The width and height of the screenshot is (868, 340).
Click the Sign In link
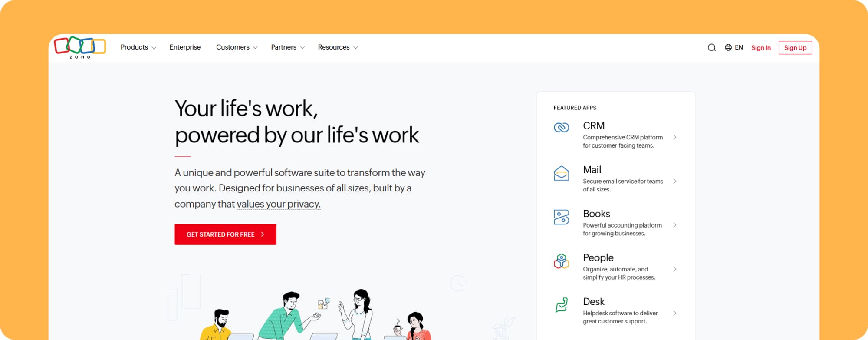point(761,48)
